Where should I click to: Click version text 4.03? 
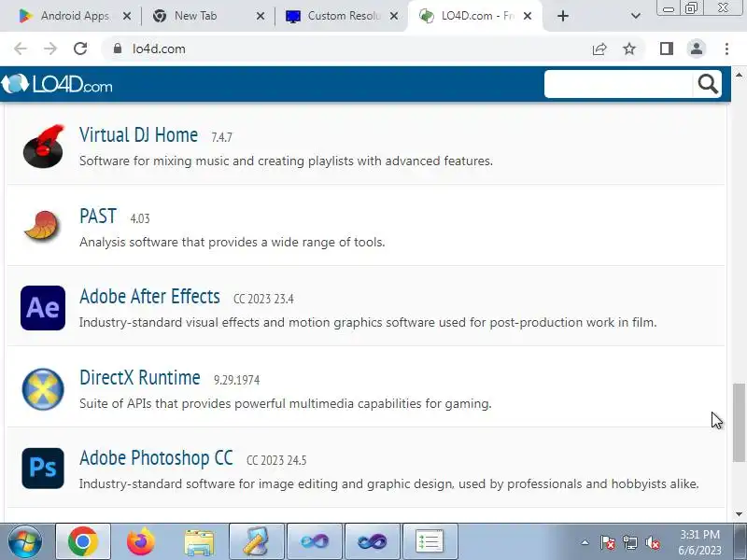pyautogui.click(x=140, y=218)
